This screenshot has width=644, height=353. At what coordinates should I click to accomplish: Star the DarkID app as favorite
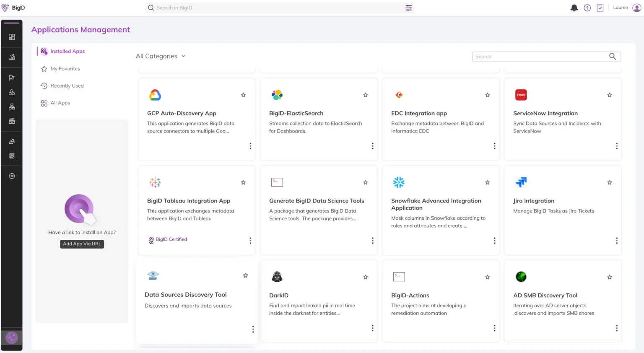click(x=365, y=277)
